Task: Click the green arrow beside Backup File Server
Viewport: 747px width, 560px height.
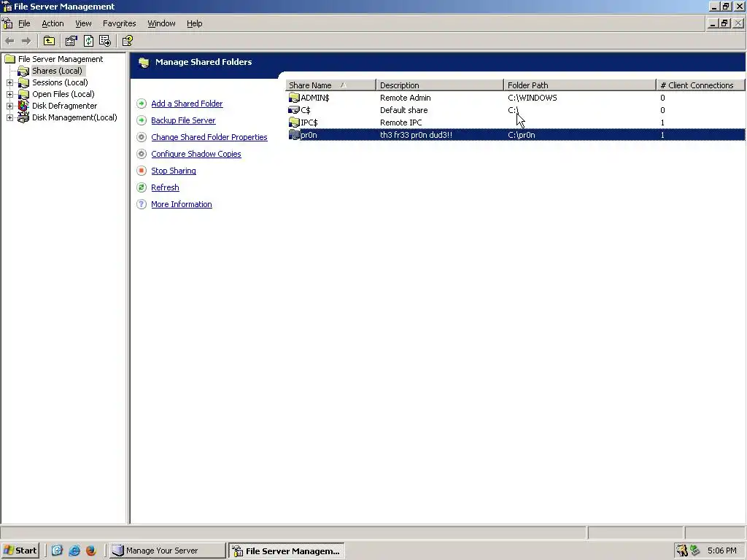Action: tap(142, 120)
